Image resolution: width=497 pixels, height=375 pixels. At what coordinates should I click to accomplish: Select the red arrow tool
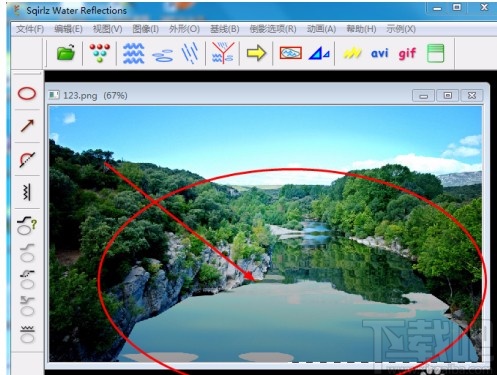[x=27, y=126]
